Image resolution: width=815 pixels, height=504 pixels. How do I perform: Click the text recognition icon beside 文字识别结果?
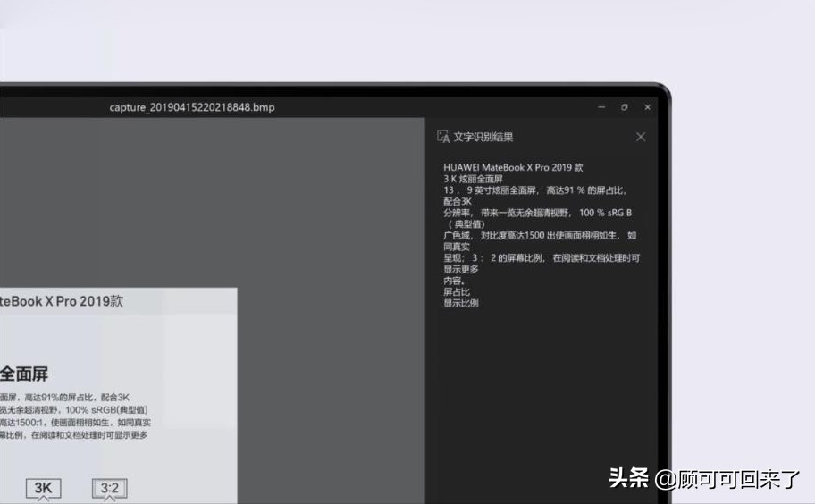pos(443,137)
